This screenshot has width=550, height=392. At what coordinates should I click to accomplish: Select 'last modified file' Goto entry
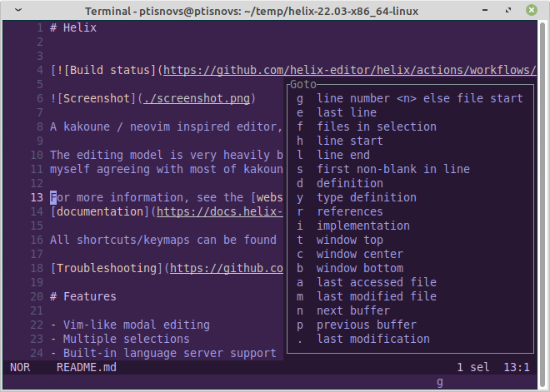click(366, 296)
